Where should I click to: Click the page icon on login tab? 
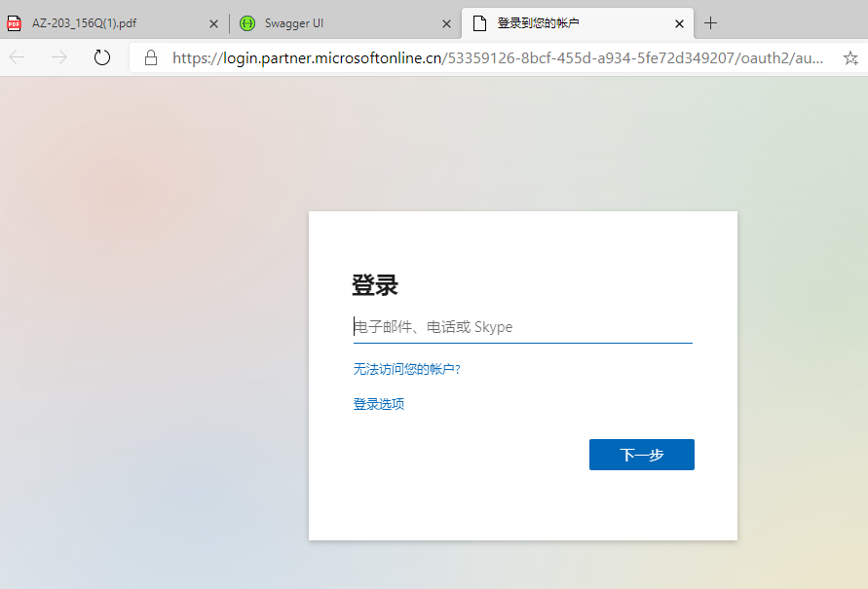coord(480,23)
